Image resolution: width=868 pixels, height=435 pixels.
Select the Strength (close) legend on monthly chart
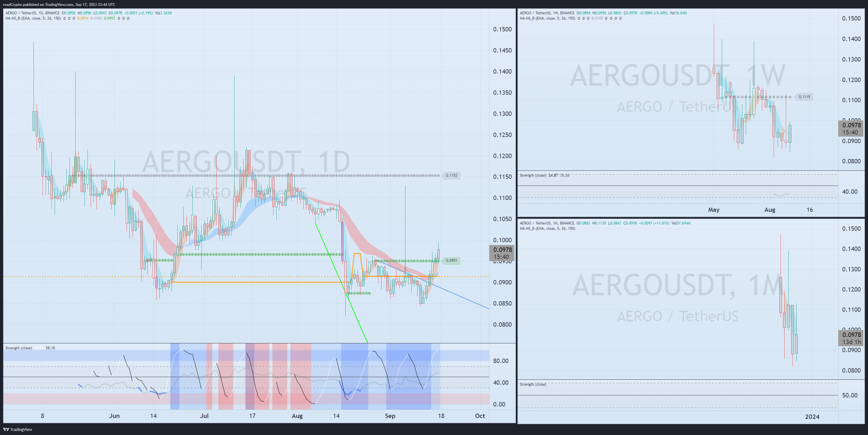[x=533, y=384]
